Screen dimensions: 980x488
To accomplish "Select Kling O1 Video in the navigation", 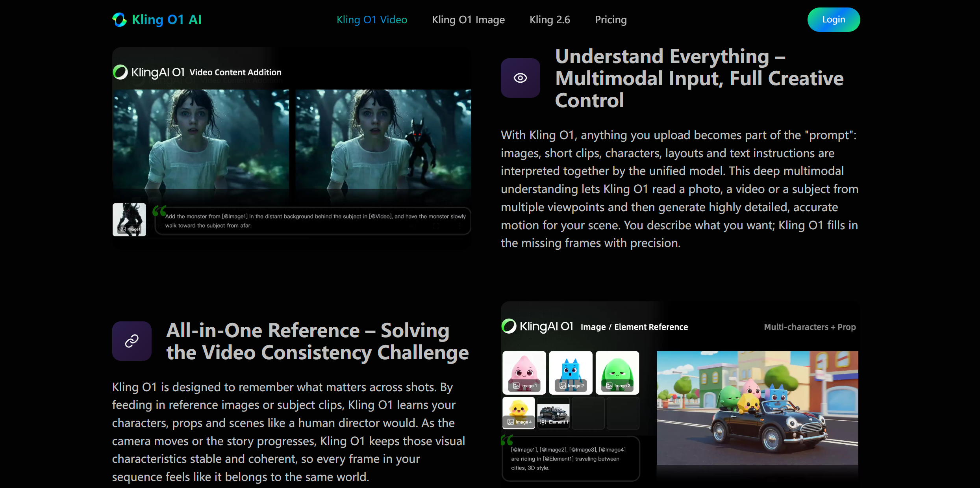I will [x=371, y=19].
